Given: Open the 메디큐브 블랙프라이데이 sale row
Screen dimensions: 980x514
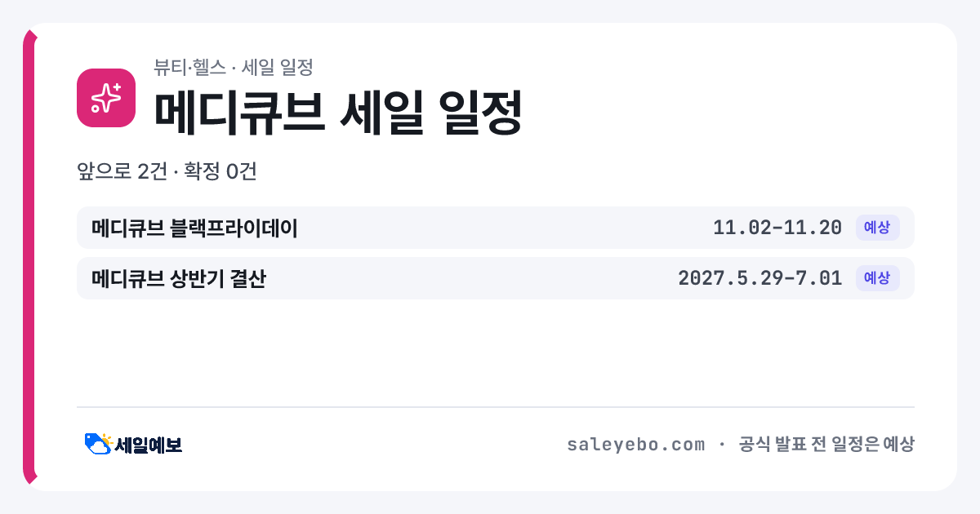Looking at the screenshot, I should (496, 228).
